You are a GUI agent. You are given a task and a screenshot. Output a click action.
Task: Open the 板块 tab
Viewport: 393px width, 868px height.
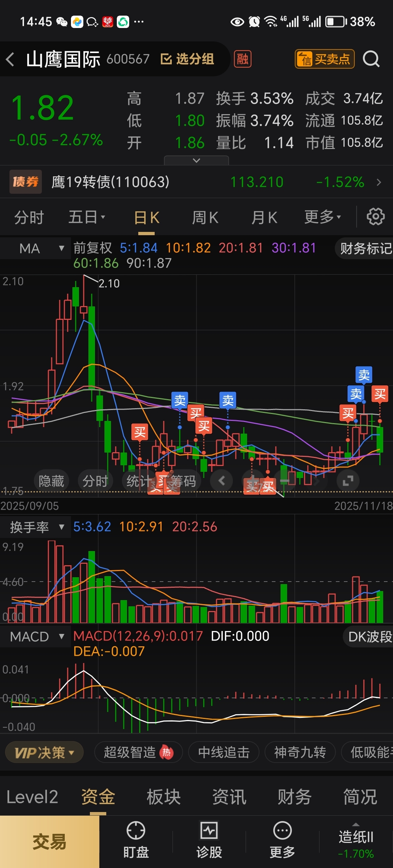(x=164, y=797)
